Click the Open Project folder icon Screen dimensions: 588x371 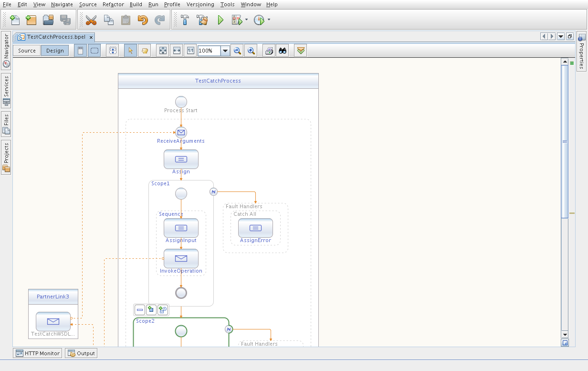tap(48, 20)
